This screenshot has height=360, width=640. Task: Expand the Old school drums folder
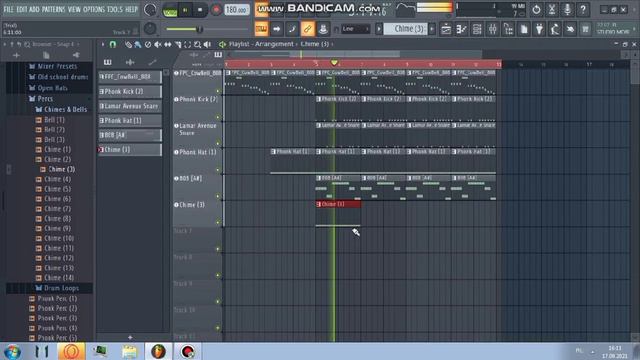58,77
